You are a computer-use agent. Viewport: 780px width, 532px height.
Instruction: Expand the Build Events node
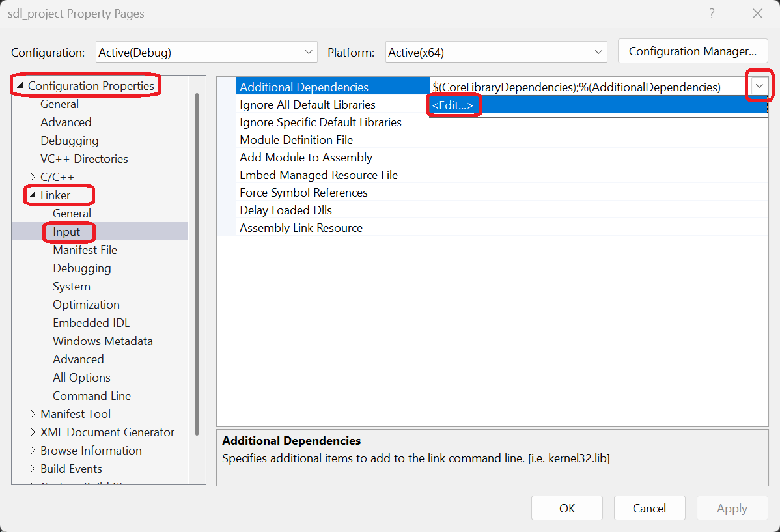(33, 469)
